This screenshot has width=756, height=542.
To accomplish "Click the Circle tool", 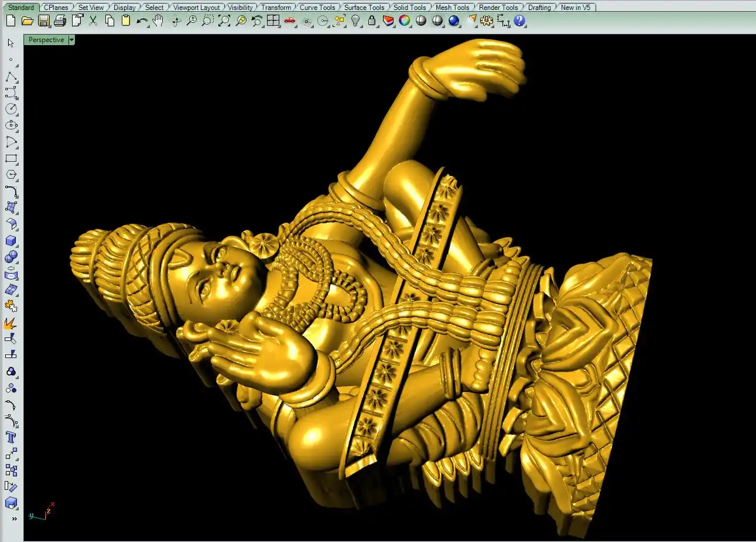I will pyautogui.click(x=11, y=109).
